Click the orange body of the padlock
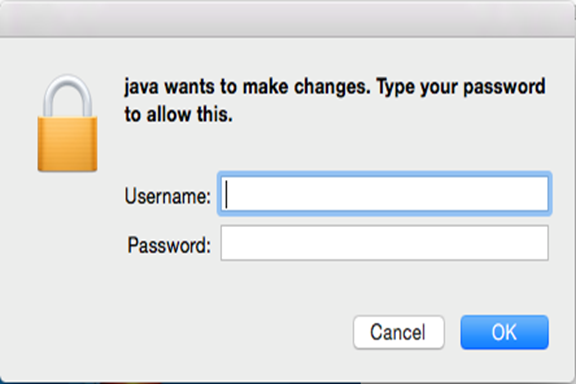576x384 pixels. point(67,144)
